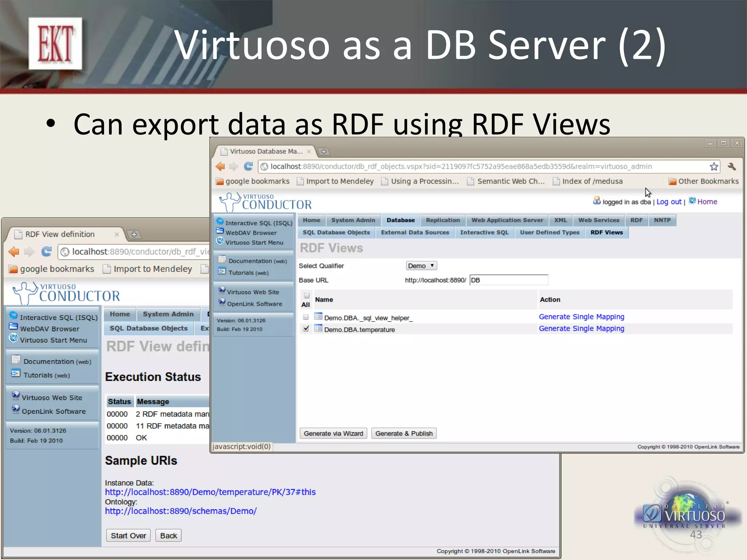Open new tab in RDF View definition window
The width and height of the screenshot is (747, 560).
pos(134,234)
